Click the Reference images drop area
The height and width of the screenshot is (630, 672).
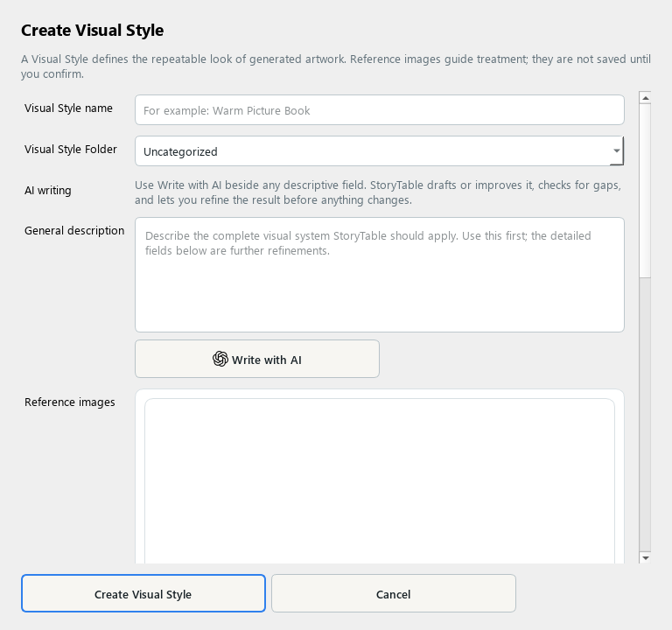coord(379,481)
